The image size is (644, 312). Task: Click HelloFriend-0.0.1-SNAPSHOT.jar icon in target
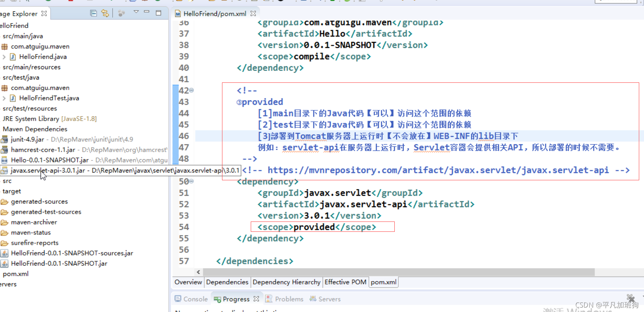tap(4, 263)
